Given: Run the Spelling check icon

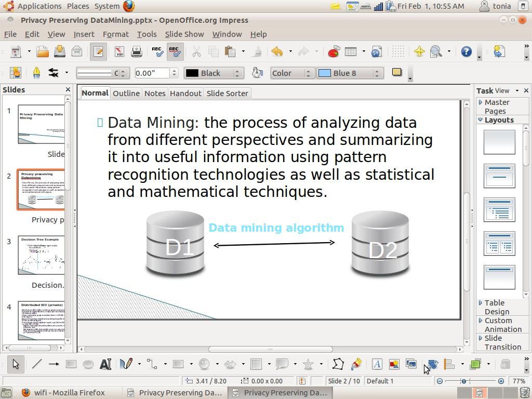Looking at the screenshot, I should pos(157,51).
